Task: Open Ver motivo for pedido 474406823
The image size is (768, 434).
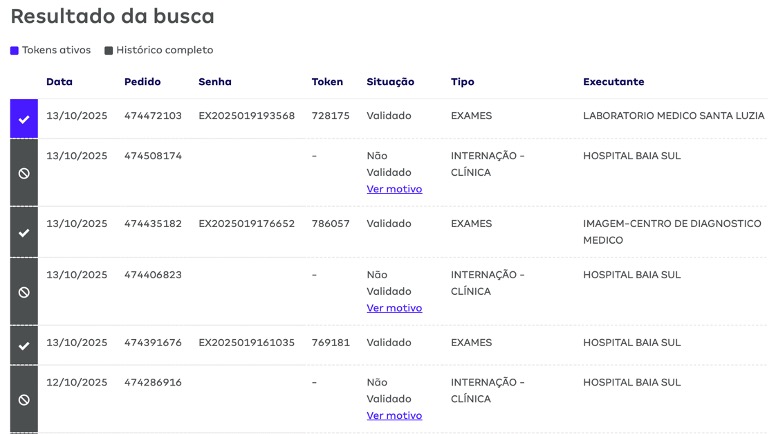Action: 394,308
